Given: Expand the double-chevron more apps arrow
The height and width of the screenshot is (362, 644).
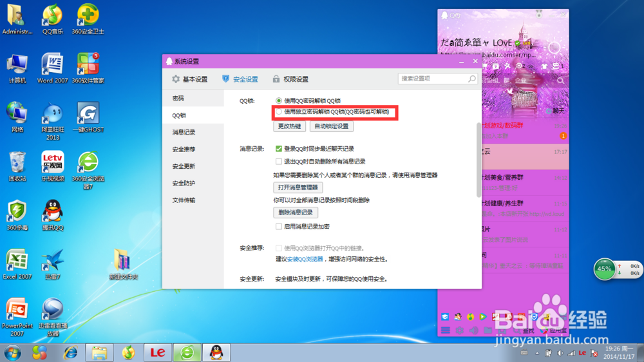Looking at the screenshot, I should 530,66.
